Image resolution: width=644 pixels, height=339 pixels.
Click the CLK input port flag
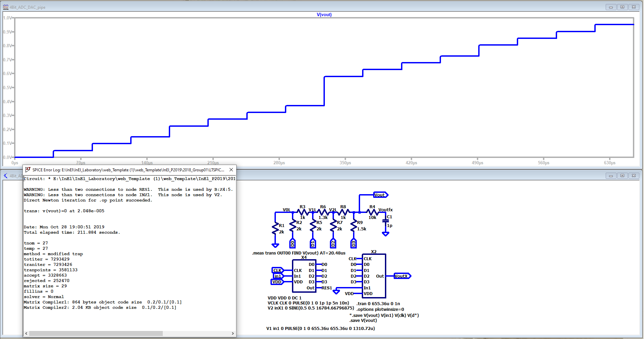[278, 270]
